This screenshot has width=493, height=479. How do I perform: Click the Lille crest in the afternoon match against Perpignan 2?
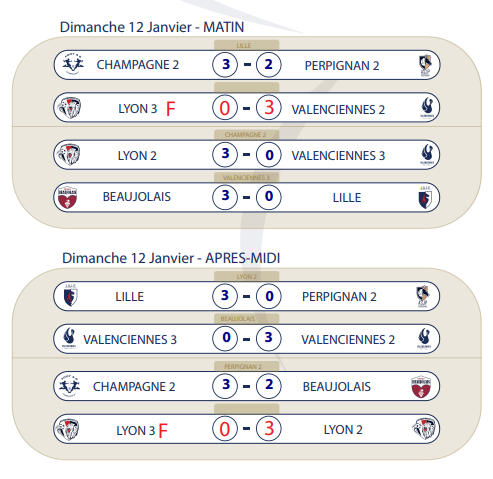coord(70,295)
